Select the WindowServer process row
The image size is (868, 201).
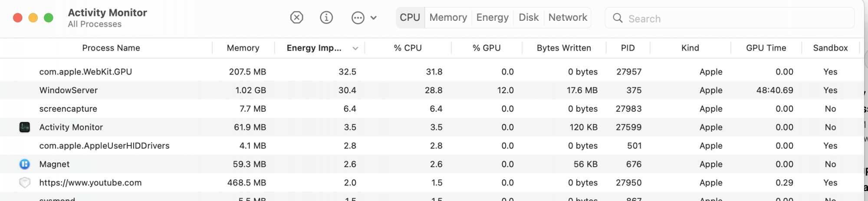432,90
